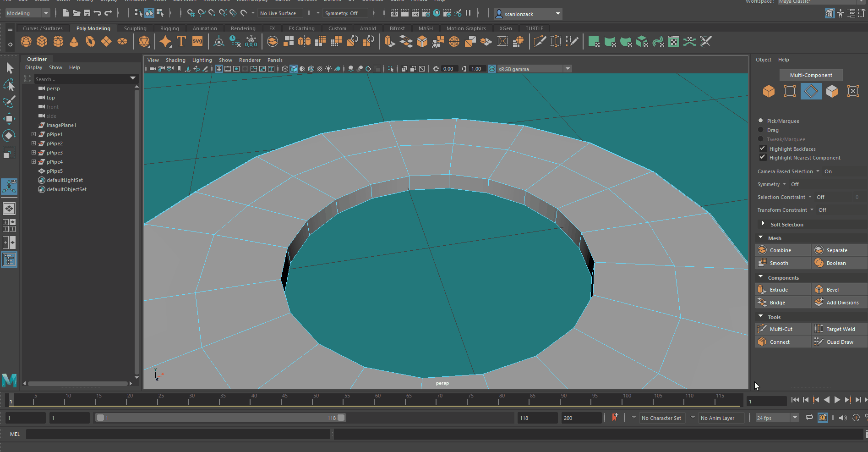Click the Separate button
The height and width of the screenshot is (452, 868).
click(840, 250)
